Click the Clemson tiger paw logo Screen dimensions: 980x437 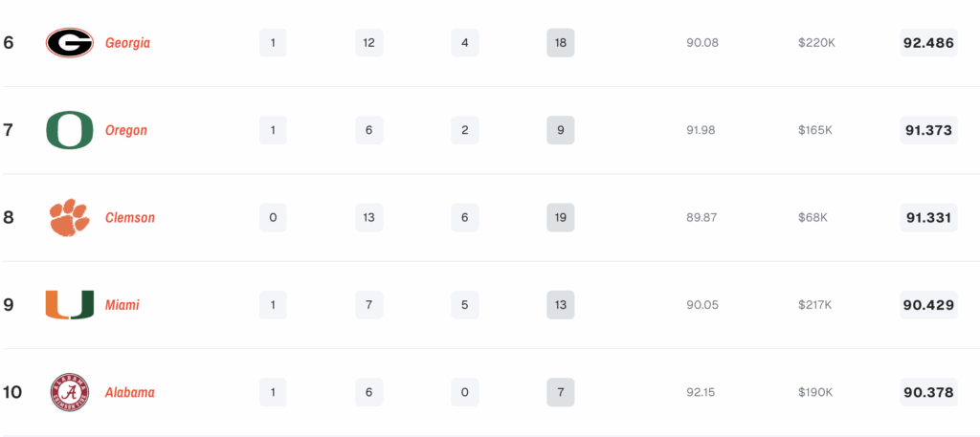click(69, 218)
